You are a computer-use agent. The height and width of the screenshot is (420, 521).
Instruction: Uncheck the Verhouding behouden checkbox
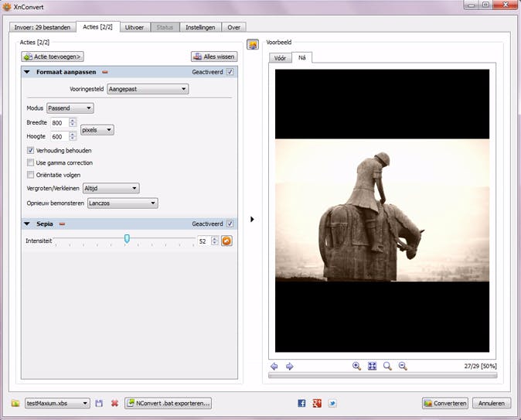click(x=30, y=150)
